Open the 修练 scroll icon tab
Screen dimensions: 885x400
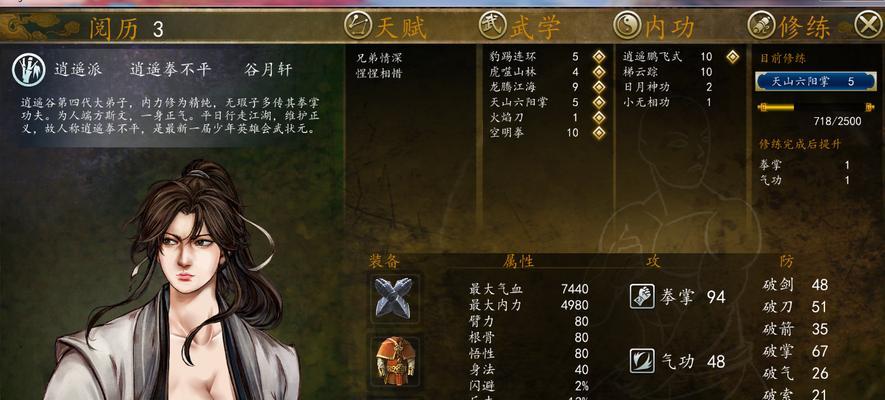[x=761, y=26]
